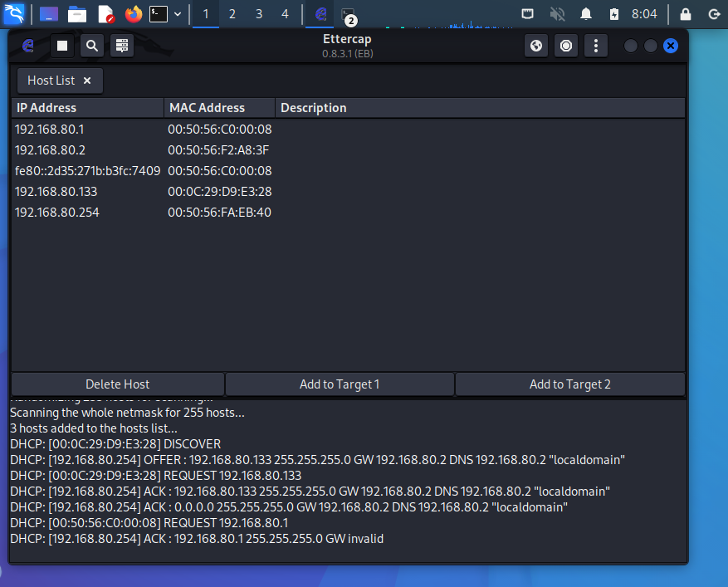The image size is (728, 587).
Task: Open notifications bell icon
Action: pos(586,14)
